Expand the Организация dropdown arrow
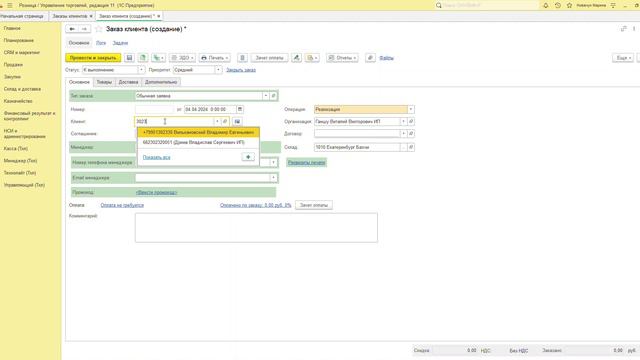 (x=403, y=122)
